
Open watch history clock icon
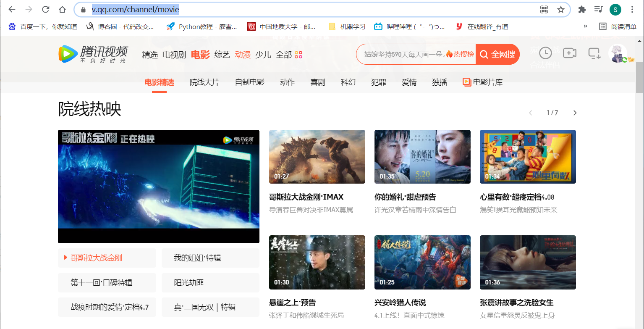tap(545, 53)
